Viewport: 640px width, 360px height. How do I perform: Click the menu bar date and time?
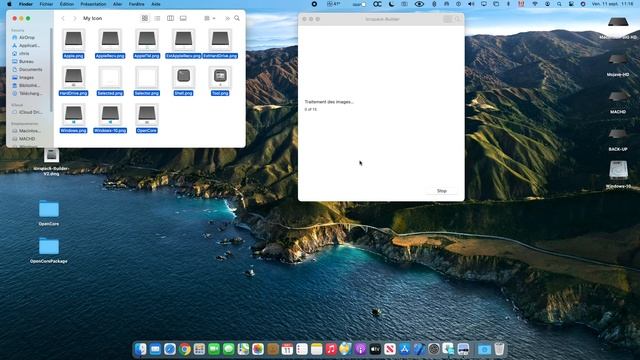pyautogui.click(x=614, y=4)
